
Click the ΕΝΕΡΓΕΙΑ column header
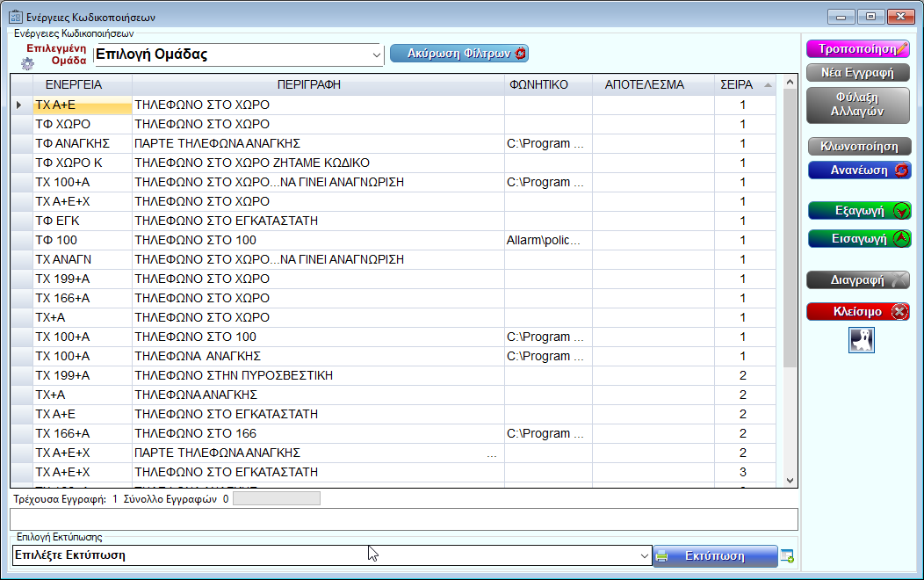point(69,85)
